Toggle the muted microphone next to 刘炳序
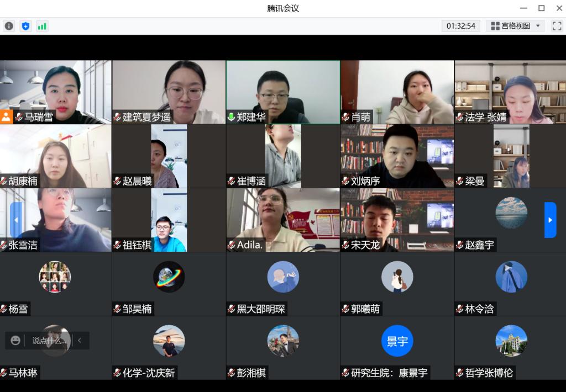Screen dimensions: 566x392 [345, 181]
